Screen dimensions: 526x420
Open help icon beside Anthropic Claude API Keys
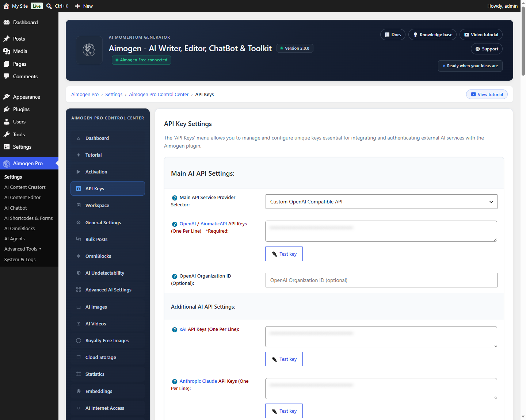pos(175,381)
